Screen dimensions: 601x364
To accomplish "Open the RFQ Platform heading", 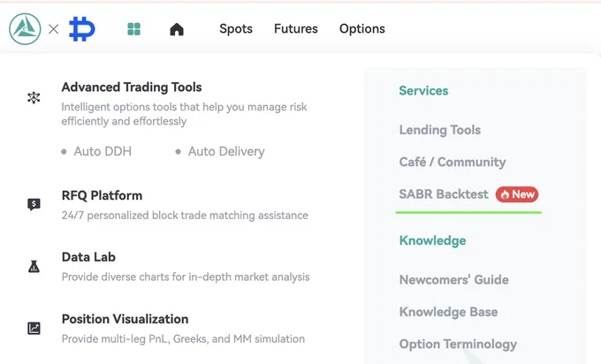I will click(x=102, y=195).
